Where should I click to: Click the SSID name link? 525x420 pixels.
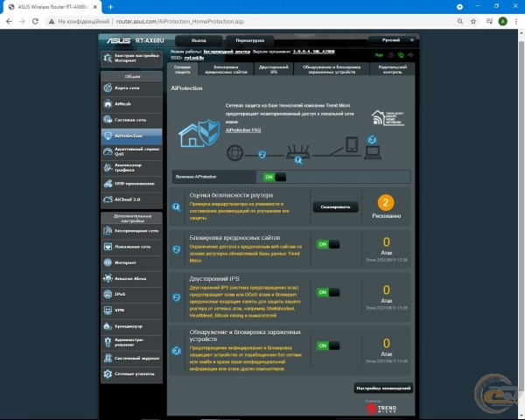point(194,58)
